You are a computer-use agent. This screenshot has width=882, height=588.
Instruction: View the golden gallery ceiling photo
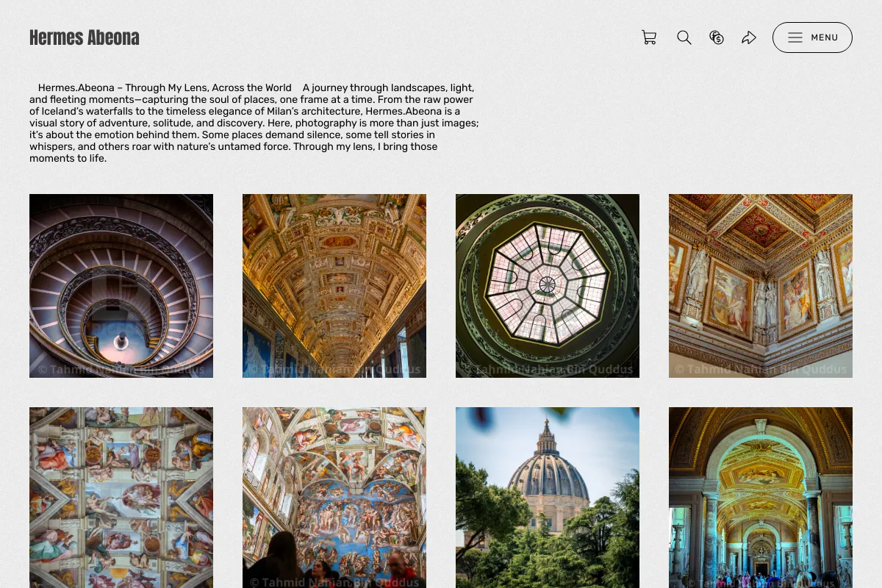click(334, 286)
